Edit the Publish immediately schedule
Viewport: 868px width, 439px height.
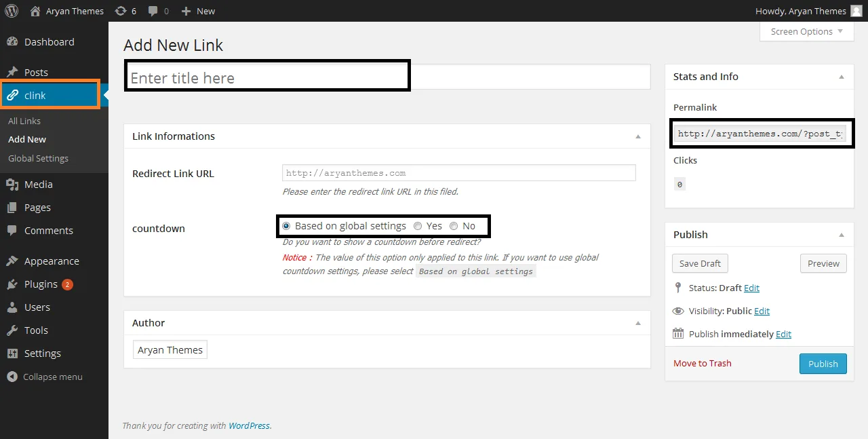coord(783,334)
